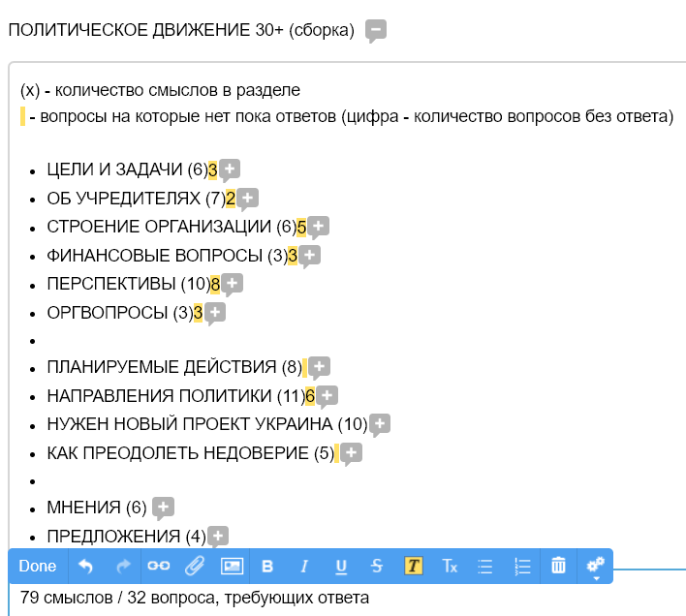686x616 pixels.
Task: Collapse the ПОЛИТИЧЕСКОЕ ДВИЖЕНИЕ 30+ section
Action: coord(376,31)
